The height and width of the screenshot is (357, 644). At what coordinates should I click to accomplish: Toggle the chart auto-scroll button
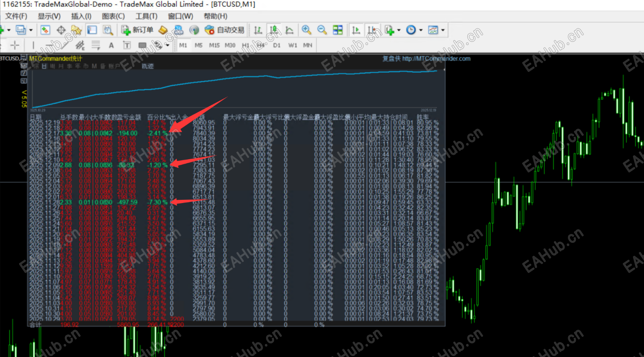click(356, 30)
